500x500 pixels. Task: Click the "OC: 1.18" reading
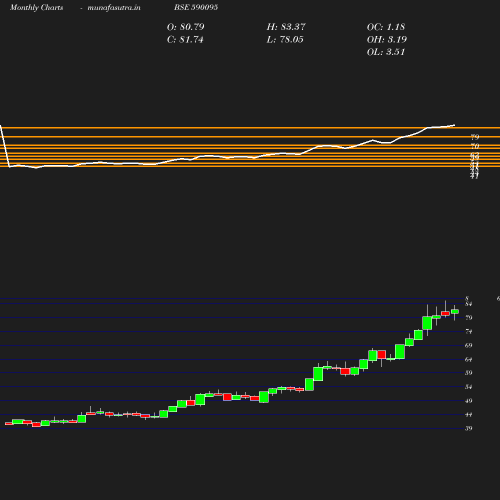pyautogui.click(x=386, y=27)
